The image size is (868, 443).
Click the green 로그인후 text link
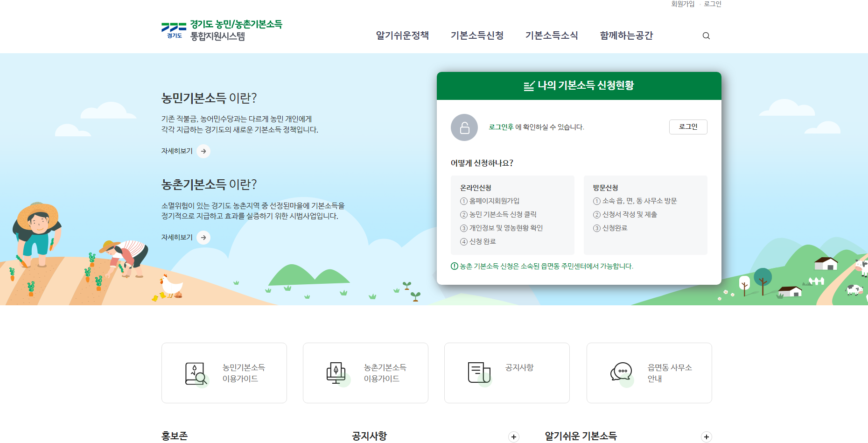[501, 127]
